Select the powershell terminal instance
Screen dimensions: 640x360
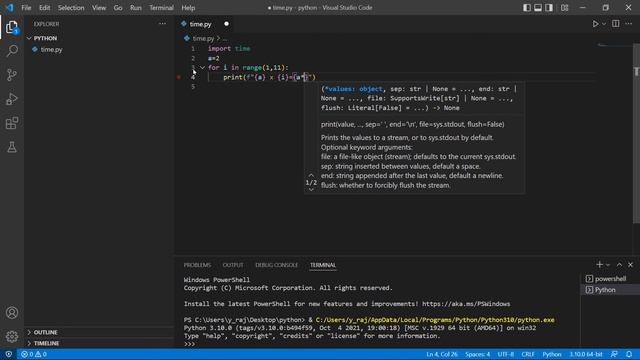click(610, 279)
